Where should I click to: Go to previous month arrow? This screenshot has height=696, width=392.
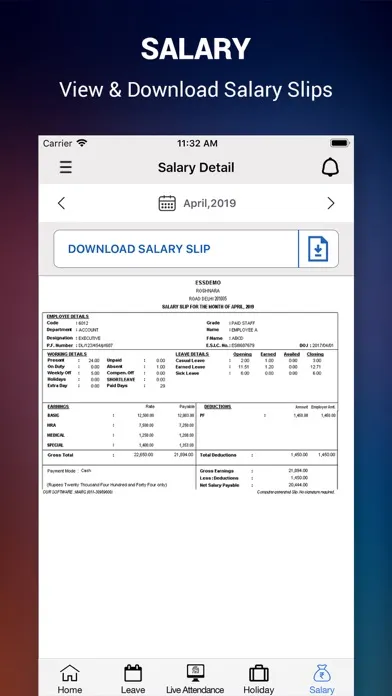(x=61, y=203)
